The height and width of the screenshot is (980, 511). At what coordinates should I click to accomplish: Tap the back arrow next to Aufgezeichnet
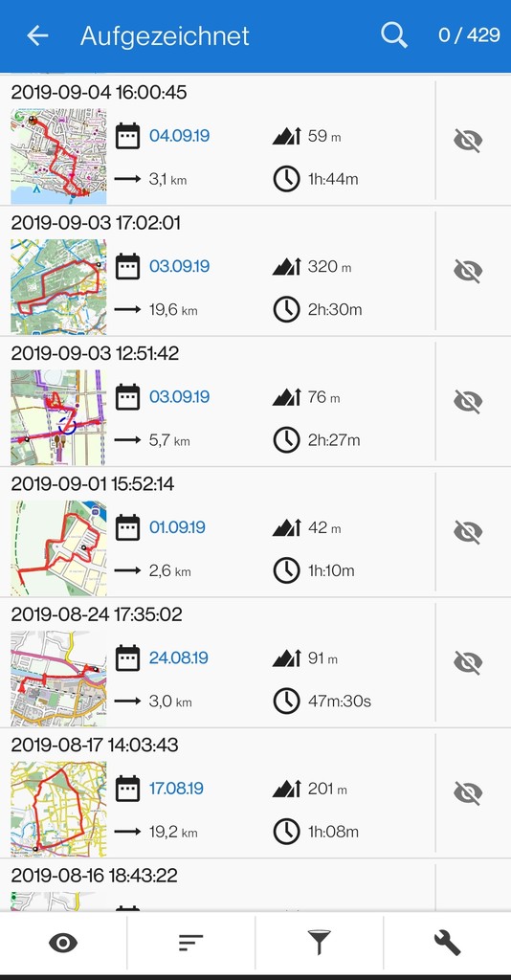(37, 35)
